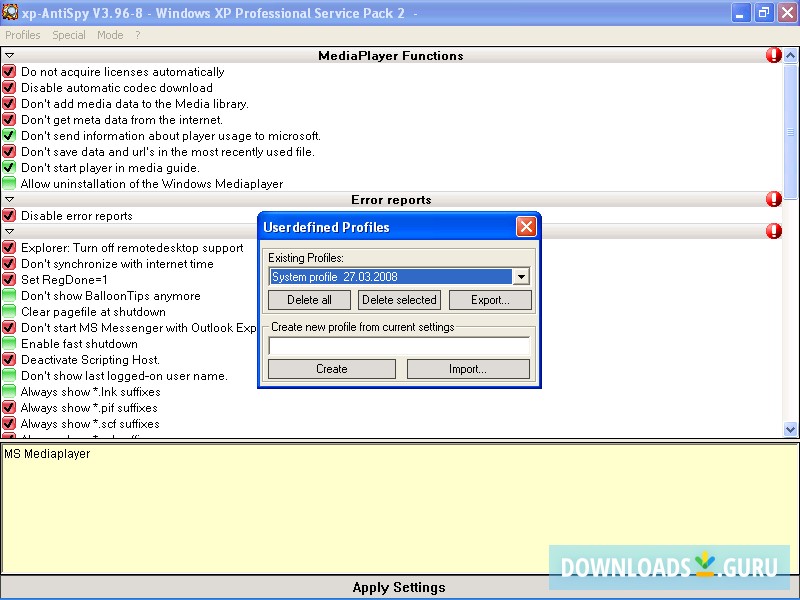Click the MediaPlayer Functions warning exclamation icon
The image size is (800, 600).
[774, 55]
